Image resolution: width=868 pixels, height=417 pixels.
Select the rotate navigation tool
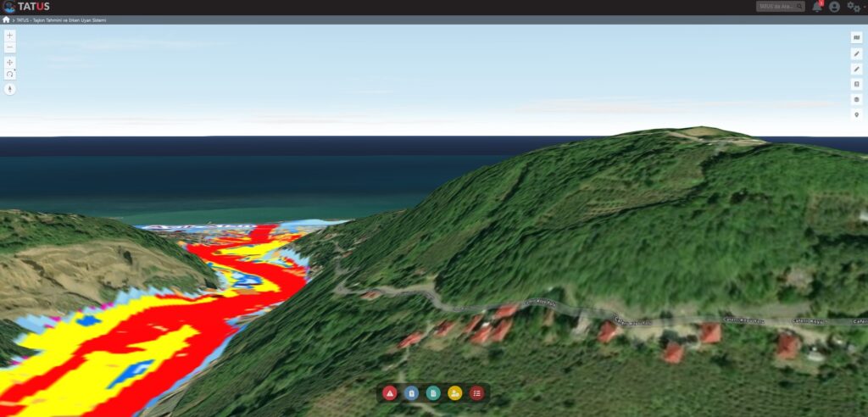[x=10, y=75]
